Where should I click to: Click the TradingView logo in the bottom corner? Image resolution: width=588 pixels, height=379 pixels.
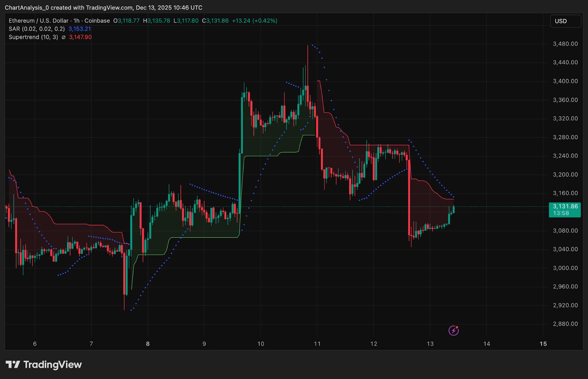pos(44,365)
